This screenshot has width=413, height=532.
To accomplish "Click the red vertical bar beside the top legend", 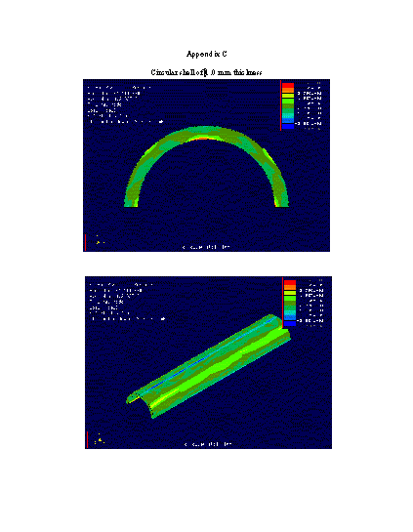I will coord(280,105).
